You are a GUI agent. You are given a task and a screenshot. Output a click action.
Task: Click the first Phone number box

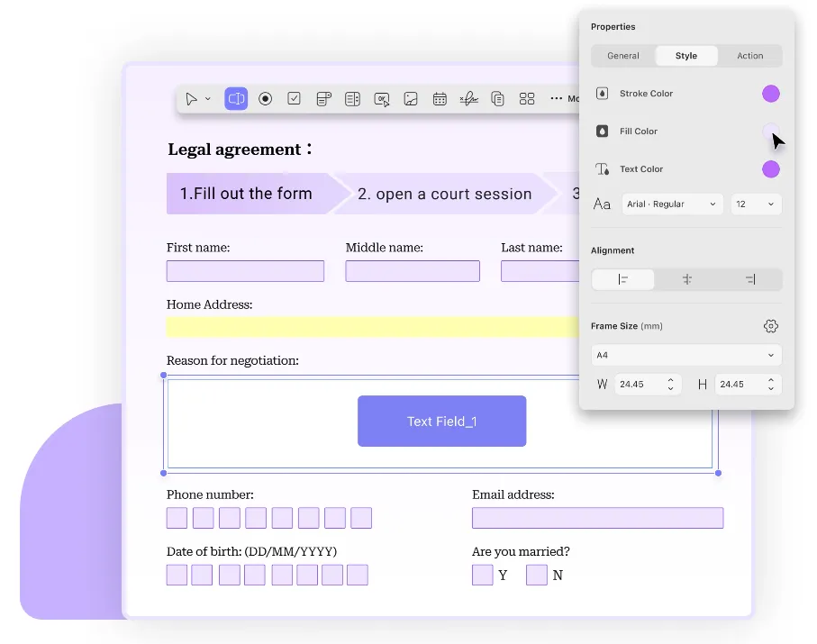point(177,518)
